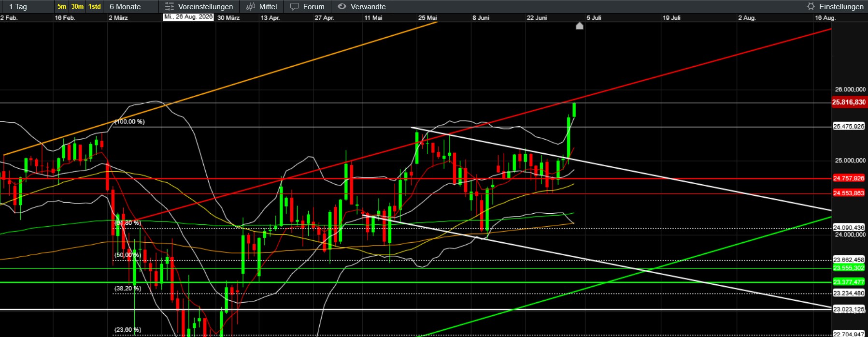The height and width of the screenshot is (337, 868).
Task: Switch to 30m interval
Action: [77, 7]
